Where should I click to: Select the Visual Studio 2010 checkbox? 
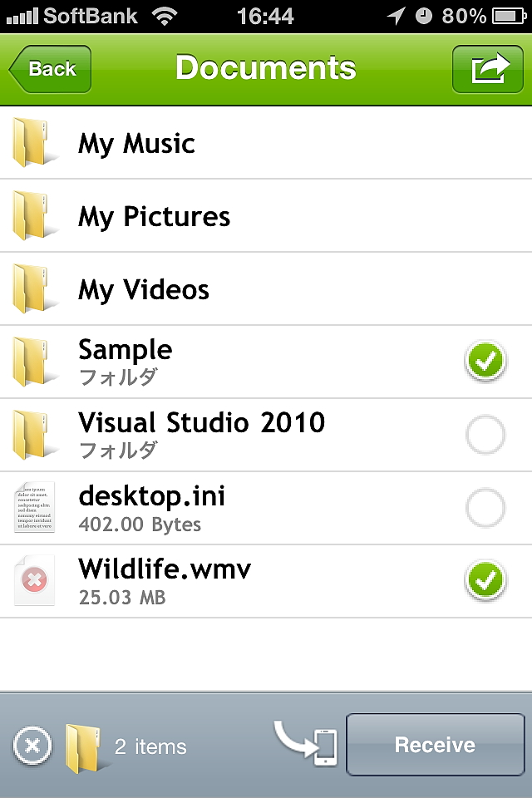(485, 434)
